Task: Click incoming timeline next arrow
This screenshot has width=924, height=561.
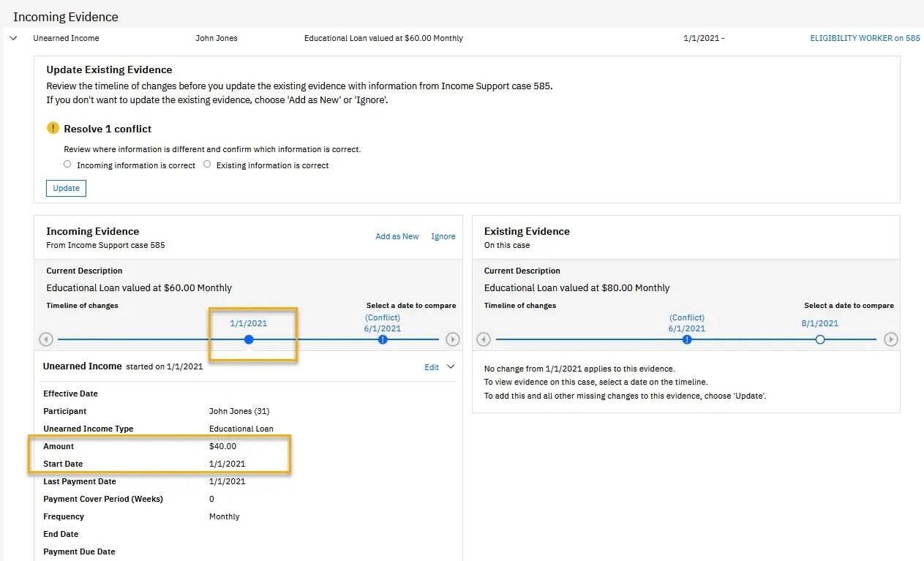Action: click(x=453, y=339)
